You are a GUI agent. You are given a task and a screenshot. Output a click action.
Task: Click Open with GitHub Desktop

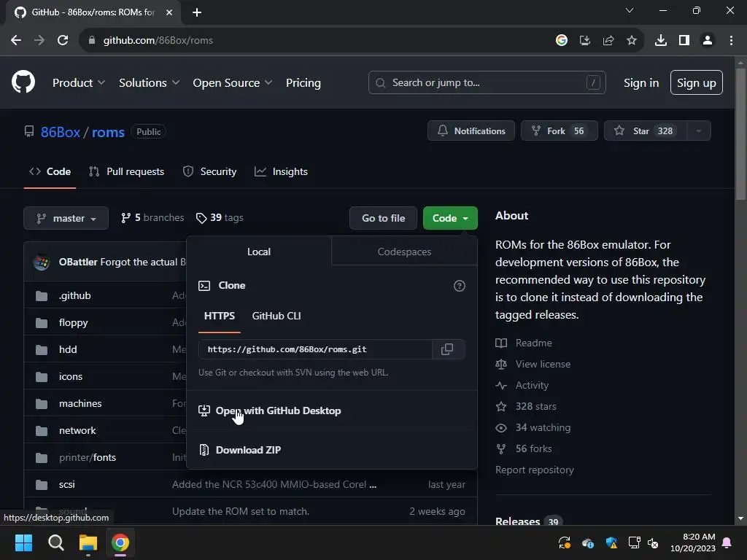(278, 411)
